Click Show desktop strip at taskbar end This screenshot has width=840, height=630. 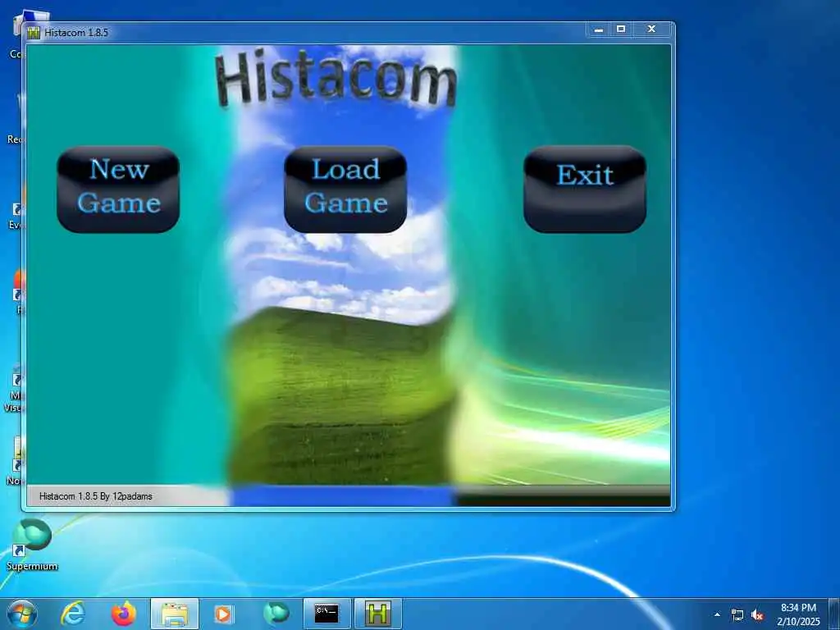[833, 614]
